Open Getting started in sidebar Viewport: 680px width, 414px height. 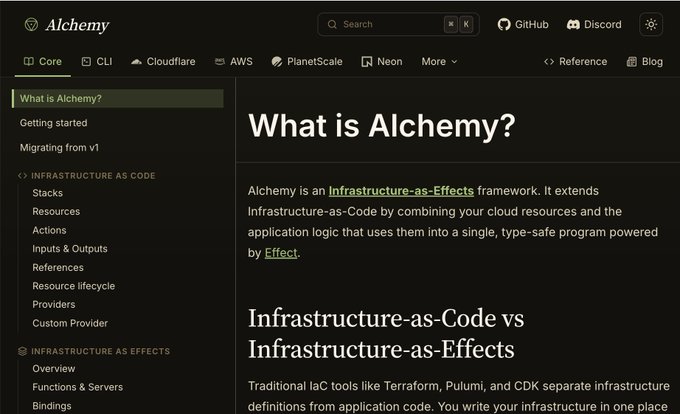tap(53, 123)
